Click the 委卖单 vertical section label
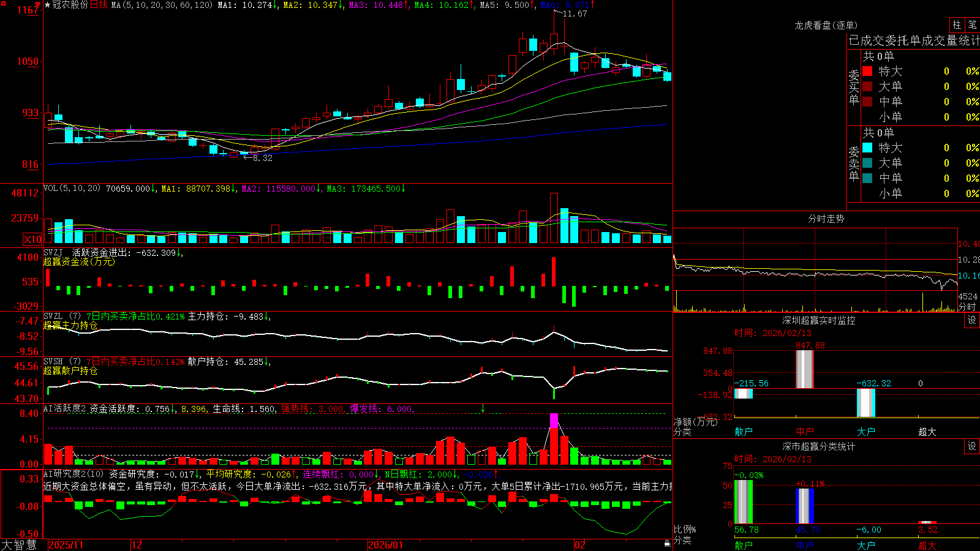 tap(854, 163)
